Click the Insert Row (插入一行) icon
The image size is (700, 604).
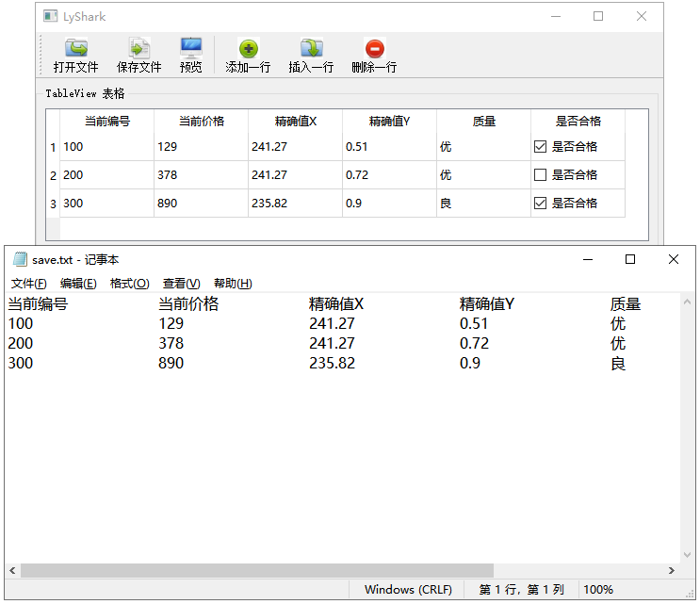point(311,48)
